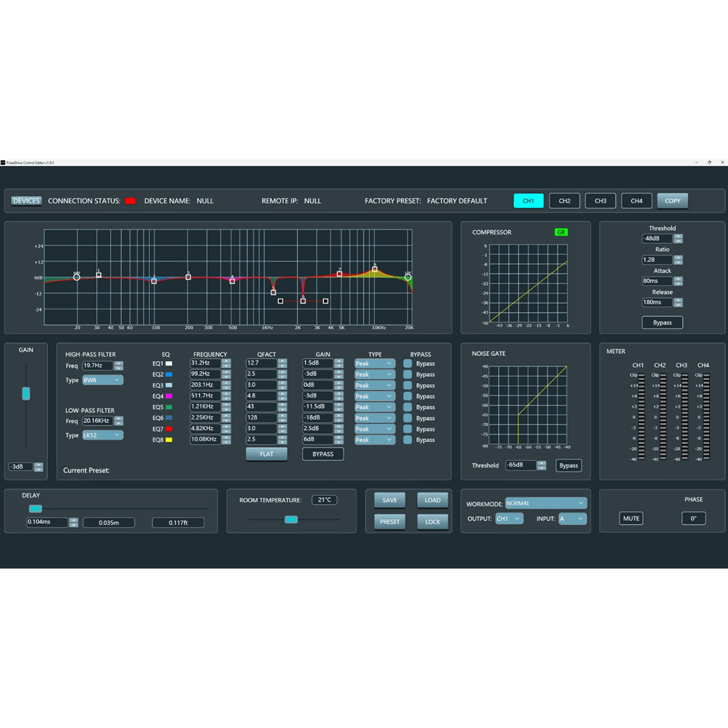Open the OUTPUT CH1 dropdown
728x728 pixels.
(x=510, y=518)
